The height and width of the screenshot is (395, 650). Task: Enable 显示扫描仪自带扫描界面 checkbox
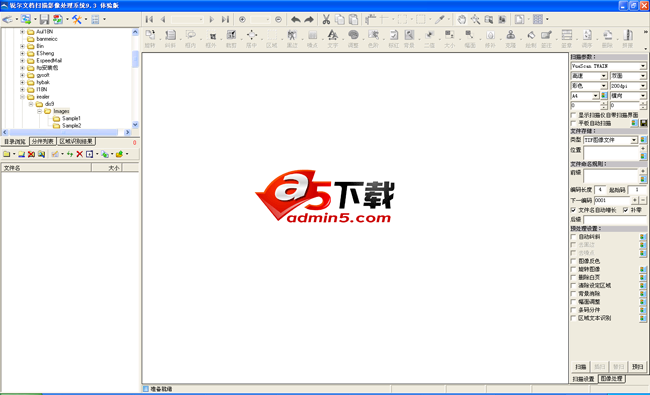pos(574,115)
